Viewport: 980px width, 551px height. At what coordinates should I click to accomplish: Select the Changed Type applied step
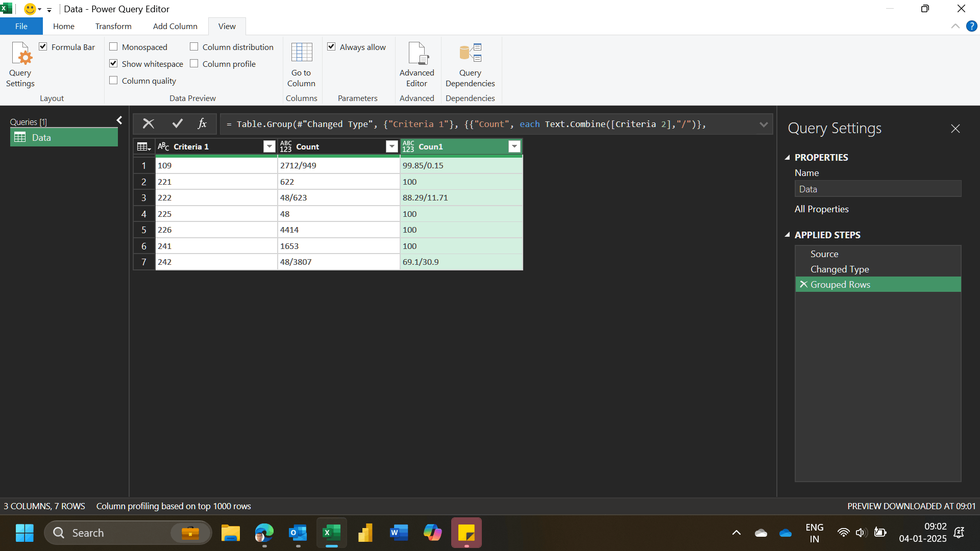click(x=878, y=269)
